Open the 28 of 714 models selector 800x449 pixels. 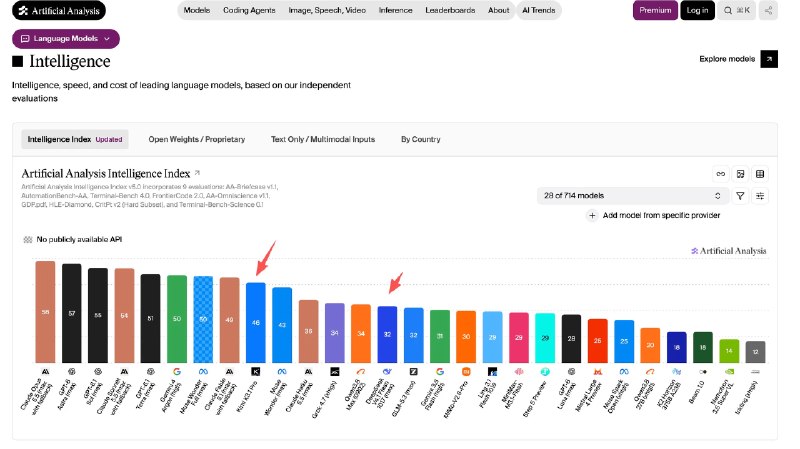pyautogui.click(x=632, y=196)
